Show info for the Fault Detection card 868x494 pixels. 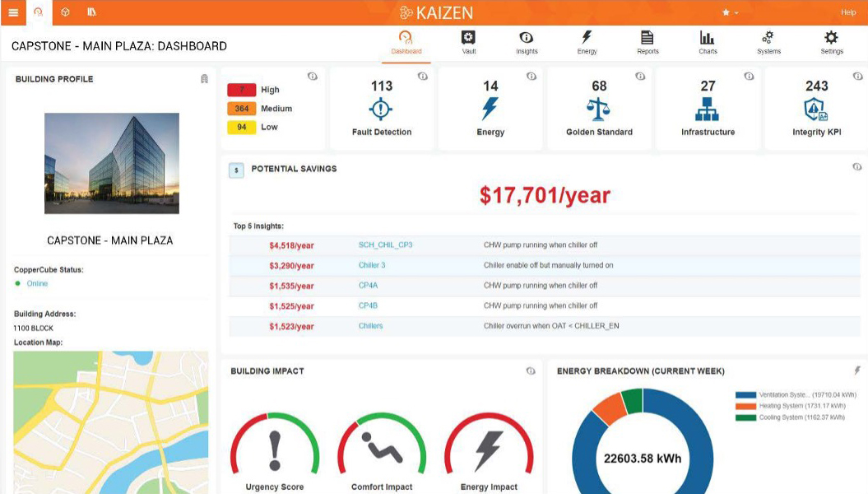422,77
